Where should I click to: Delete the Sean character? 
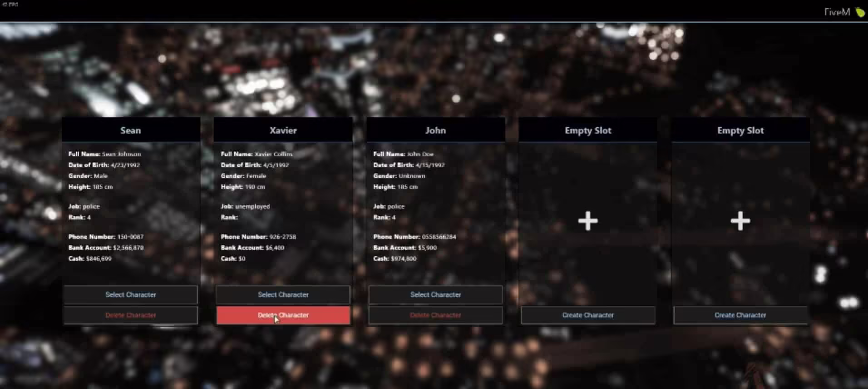131,315
